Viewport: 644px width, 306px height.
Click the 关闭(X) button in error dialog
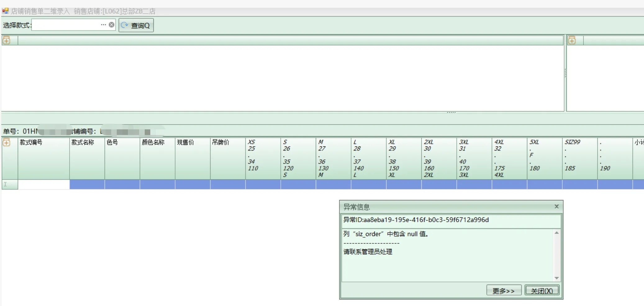(x=542, y=290)
